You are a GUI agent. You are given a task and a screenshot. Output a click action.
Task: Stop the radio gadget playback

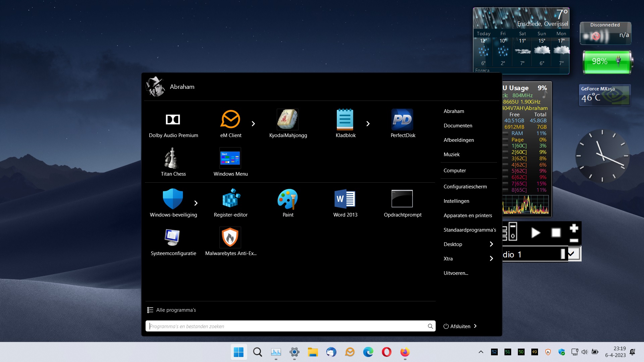point(556,232)
